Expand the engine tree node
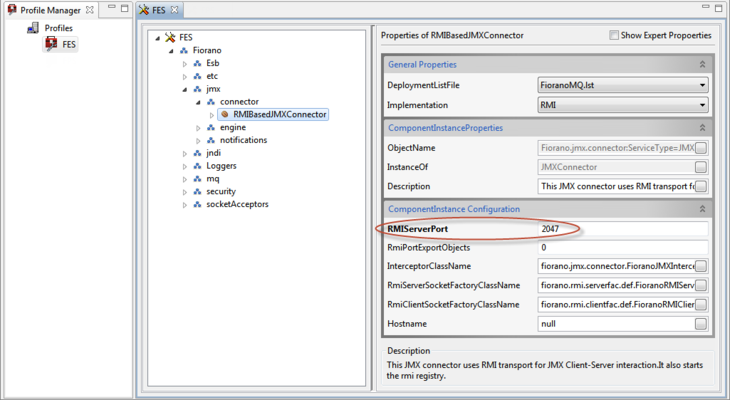 tap(198, 128)
